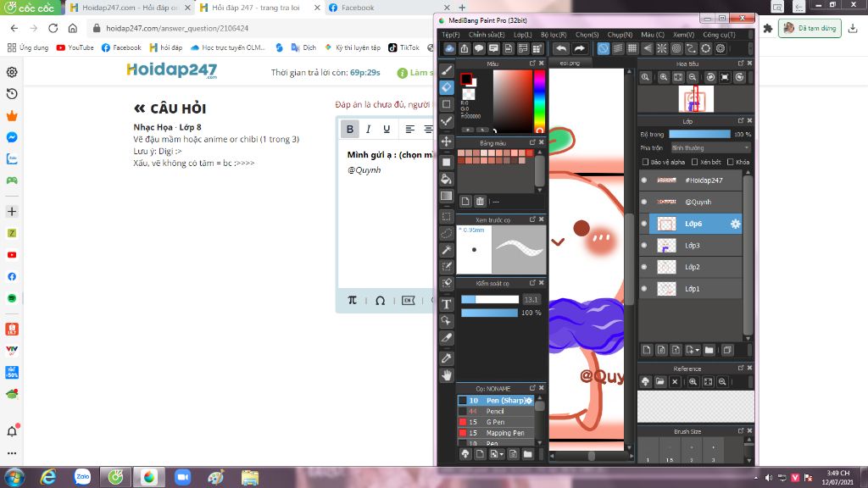The width and height of the screenshot is (868, 488).
Task: Enable the crisscross grid snap
Action: click(x=632, y=48)
